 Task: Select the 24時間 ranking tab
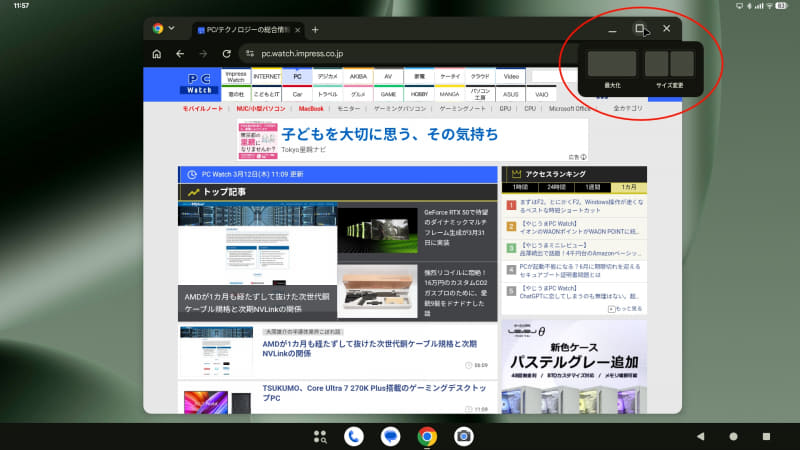pyautogui.click(x=556, y=187)
